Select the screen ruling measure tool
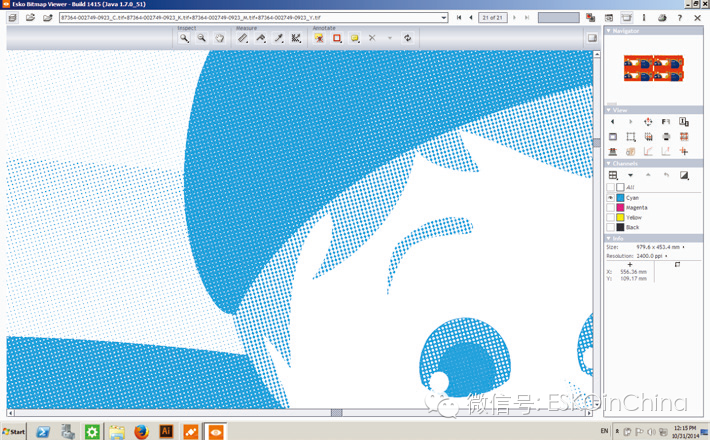This screenshot has width=710, height=440. click(x=296, y=38)
